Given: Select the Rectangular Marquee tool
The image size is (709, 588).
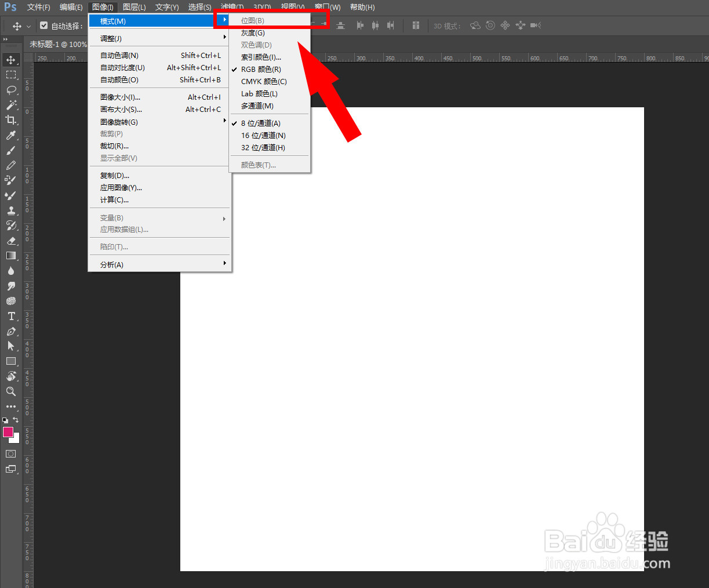Looking at the screenshot, I should pyautogui.click(x=11, y=75).
